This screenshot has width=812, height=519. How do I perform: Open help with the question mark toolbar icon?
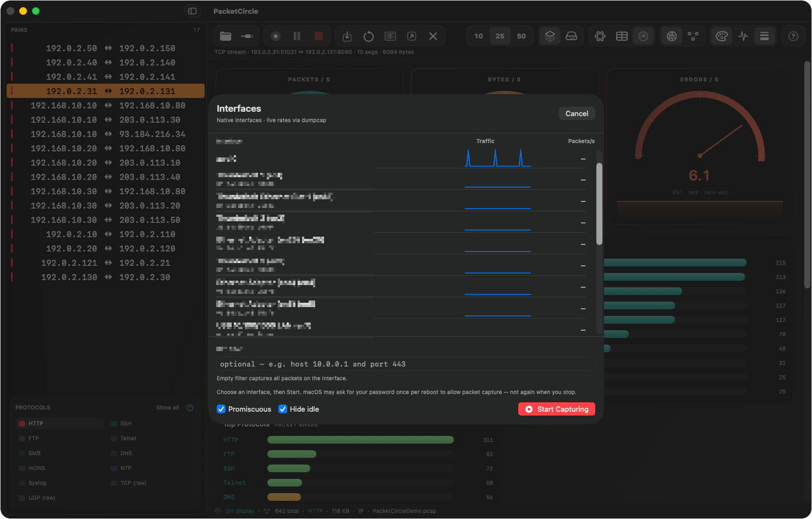[x=793, y=36]
